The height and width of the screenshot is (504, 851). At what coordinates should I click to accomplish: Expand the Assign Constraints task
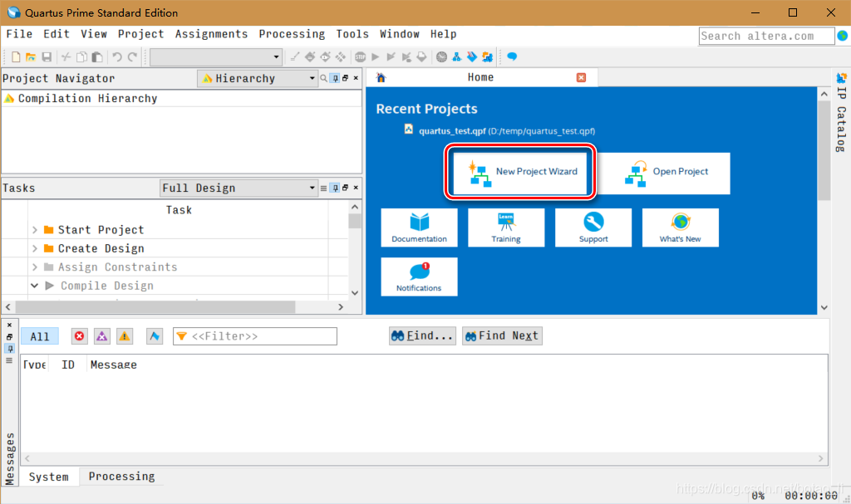[35, 267]
